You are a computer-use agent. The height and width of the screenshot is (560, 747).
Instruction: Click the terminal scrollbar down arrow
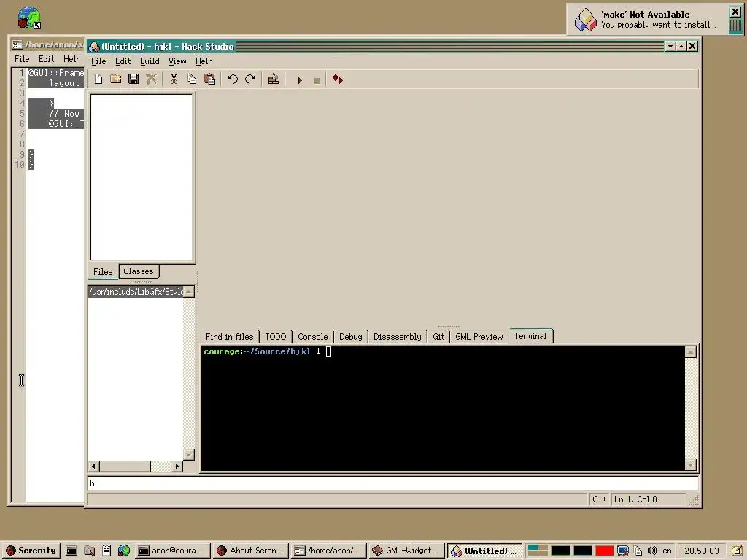pyautogui.click(x=691, y=464)
